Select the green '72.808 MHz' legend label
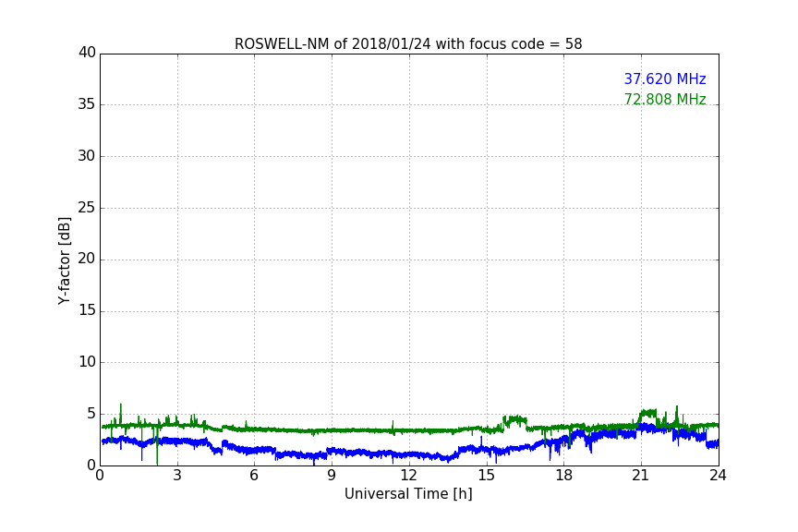The image size is (798, 532). coord(665,99)
